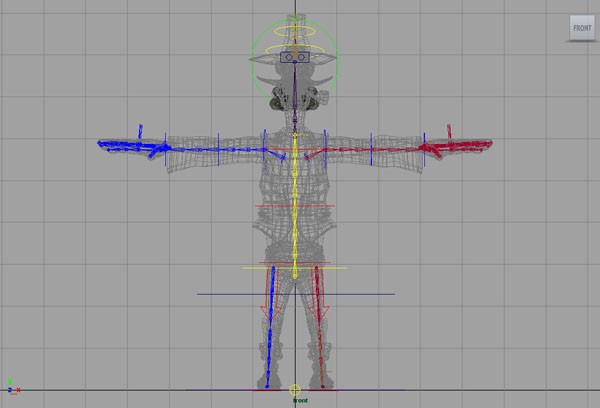
Task: Select the yellow spine joint chain
Action: pos(296,200)
